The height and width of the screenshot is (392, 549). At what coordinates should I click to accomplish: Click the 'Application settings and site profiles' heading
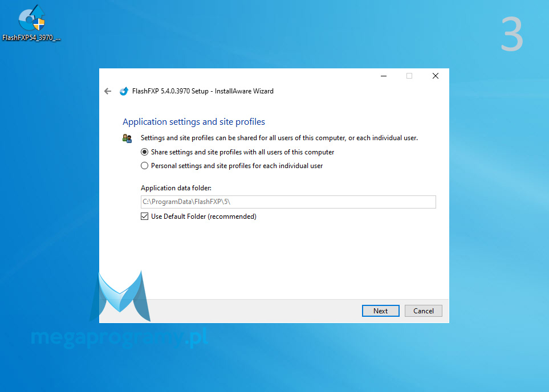coord(194,122)
